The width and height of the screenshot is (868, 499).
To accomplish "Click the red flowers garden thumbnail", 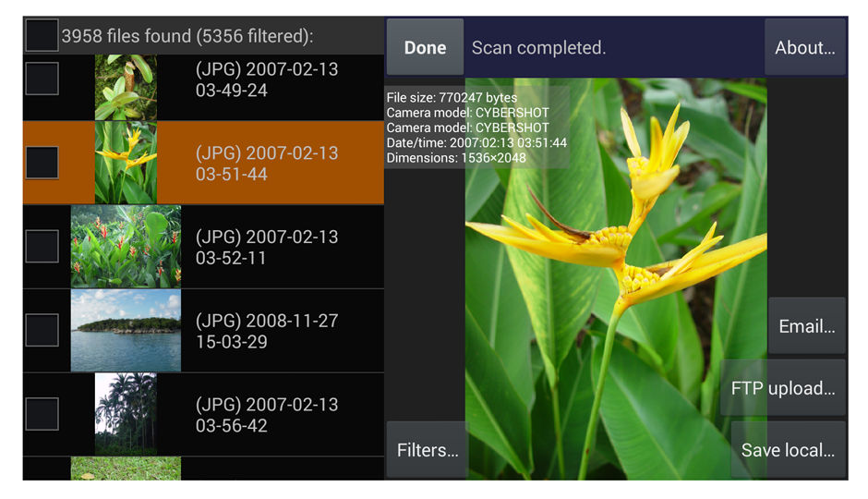I will pyautogui.click(x=126, y=247).
